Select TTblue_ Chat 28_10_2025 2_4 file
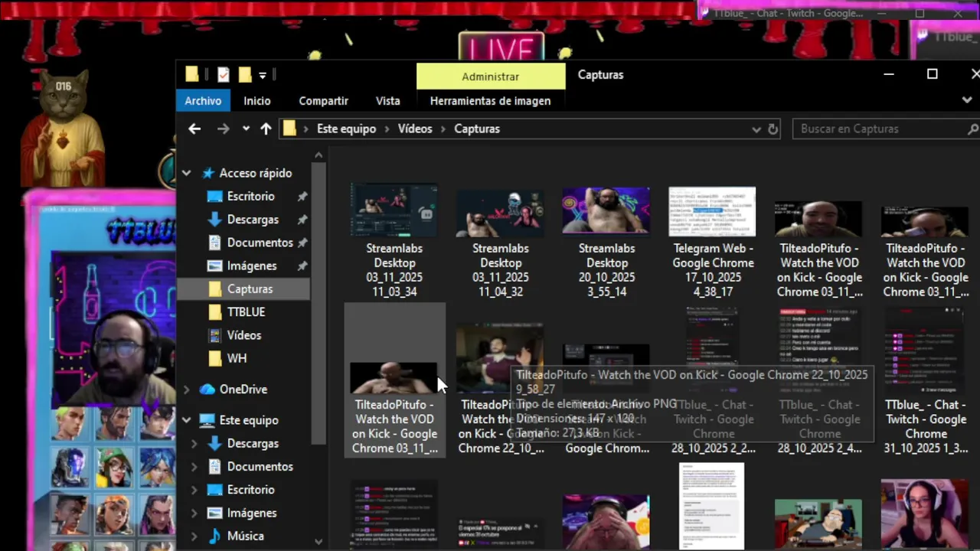980x551 pixels. (x=819, y=382)
